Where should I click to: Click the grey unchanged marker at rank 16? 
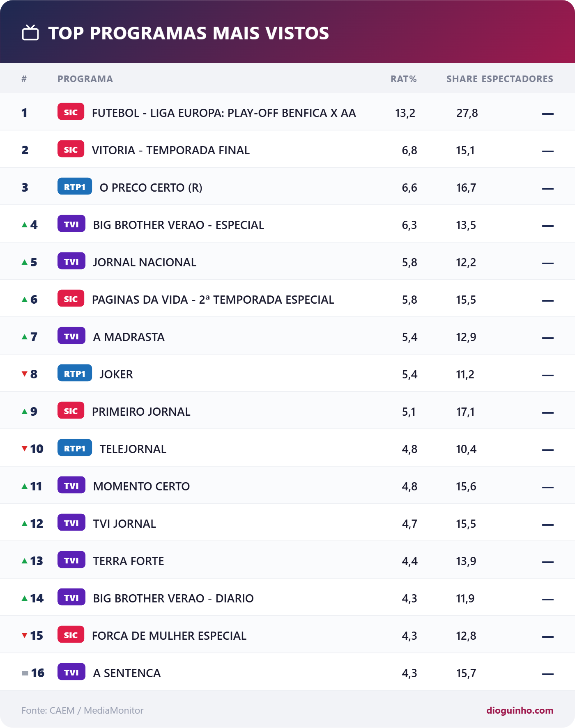(x=25, y=673)
